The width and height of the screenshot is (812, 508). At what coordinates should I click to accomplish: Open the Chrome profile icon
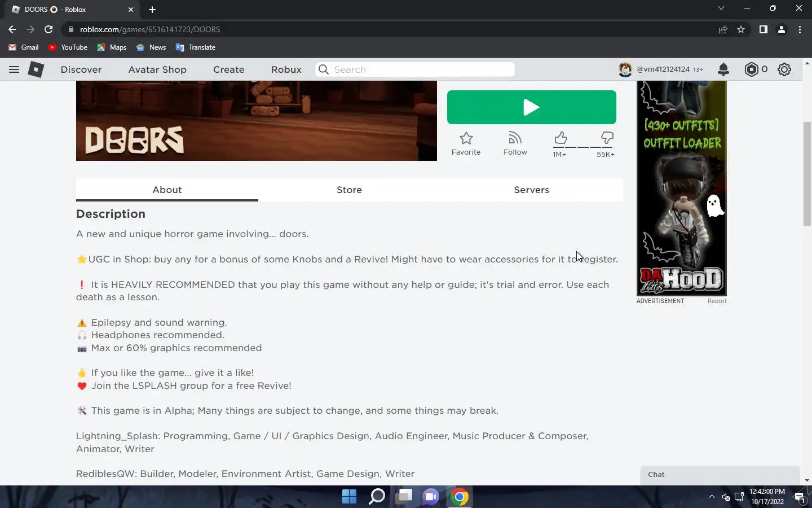point(782,29)
